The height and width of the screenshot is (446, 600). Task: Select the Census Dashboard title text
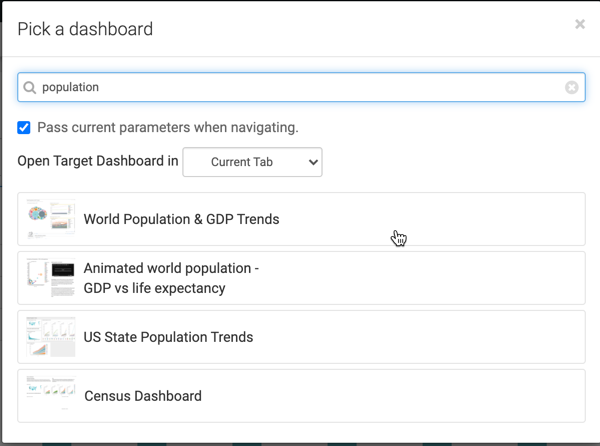142,396
